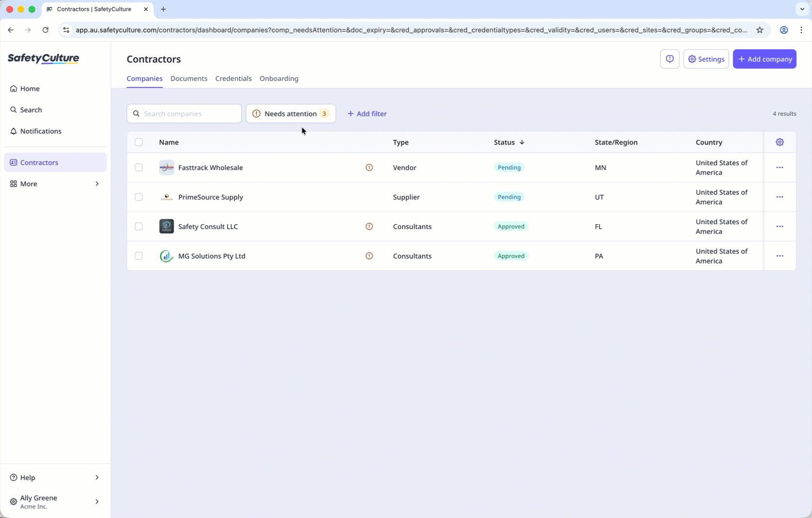The height and width of the screenshot is (518, 812).
Task: Go to Home in sidebar
Action: [55, 88]
